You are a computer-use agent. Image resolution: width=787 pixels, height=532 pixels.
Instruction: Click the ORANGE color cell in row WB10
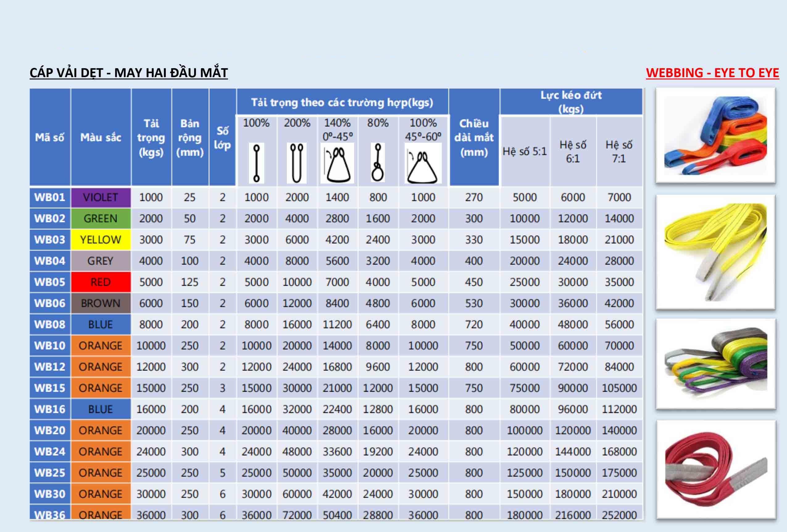(x=101, y=345)
